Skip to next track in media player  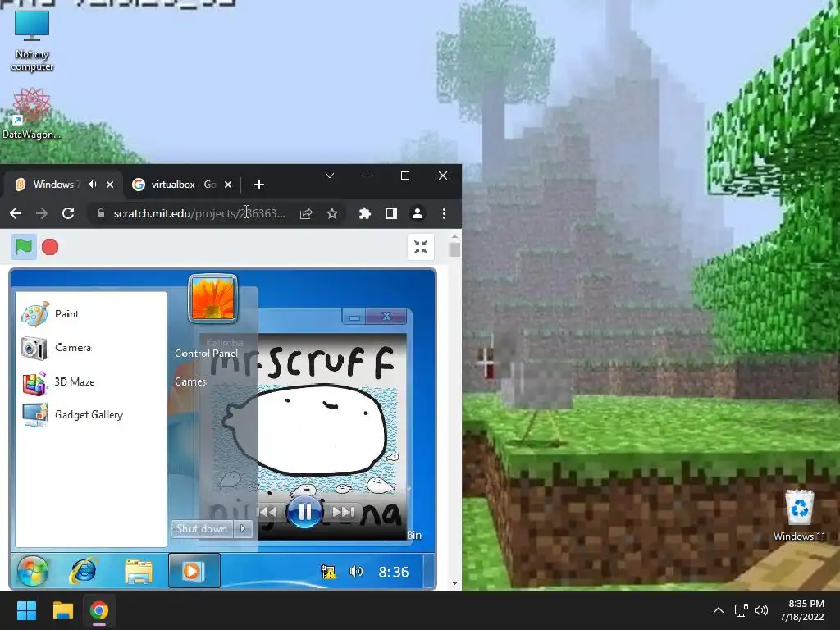(343, 512)
